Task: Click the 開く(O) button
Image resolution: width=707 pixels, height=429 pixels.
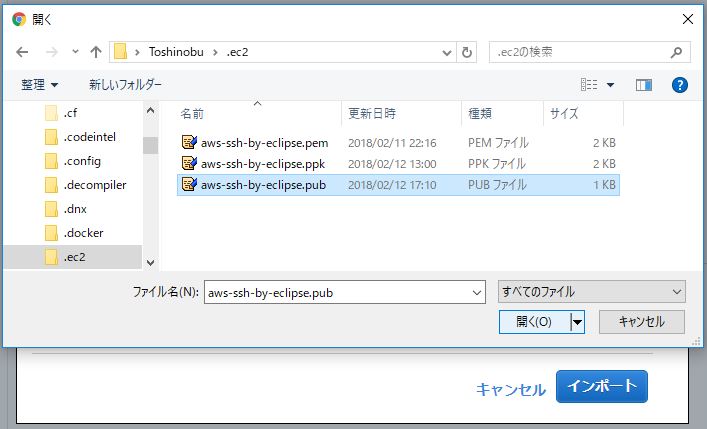Action: pyautogui.click(x=534, y=322)
